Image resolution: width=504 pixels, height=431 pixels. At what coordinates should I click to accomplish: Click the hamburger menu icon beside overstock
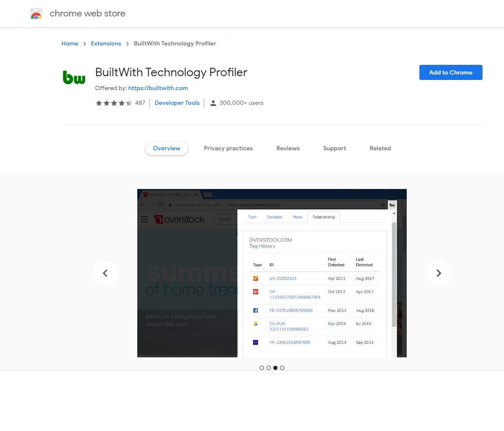(x=145, y=220)
